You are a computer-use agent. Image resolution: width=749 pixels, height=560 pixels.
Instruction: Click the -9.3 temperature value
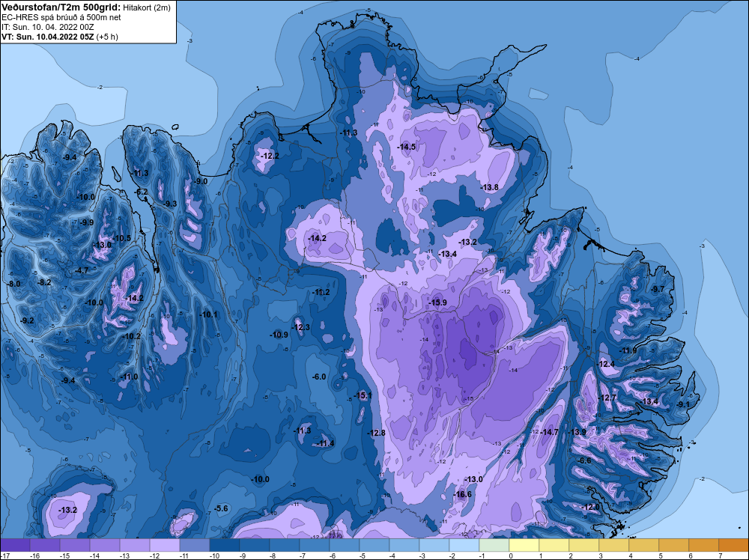170,204
